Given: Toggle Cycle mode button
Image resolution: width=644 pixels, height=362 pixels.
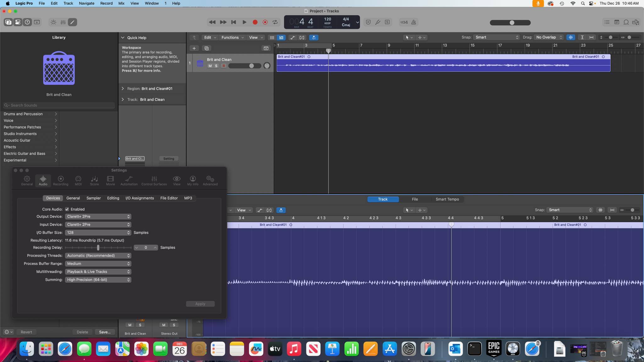Looking at the screenshot, I should [x=275, y=22].
